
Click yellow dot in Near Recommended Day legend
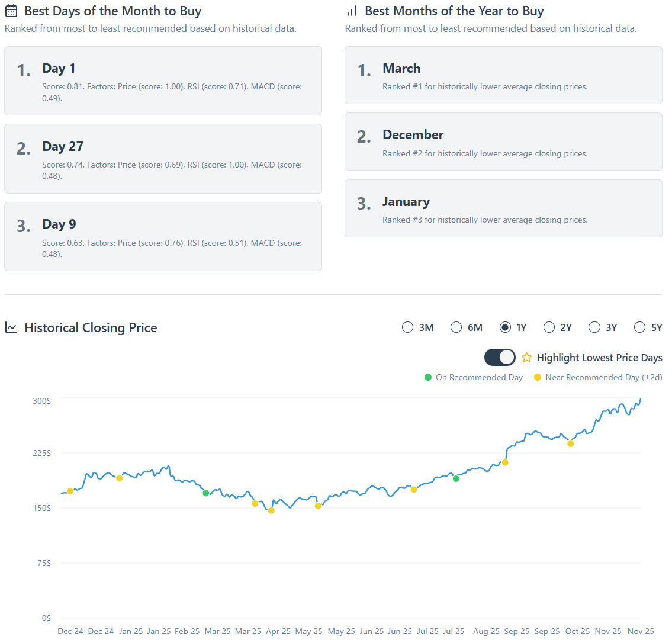tap(538, 378)
